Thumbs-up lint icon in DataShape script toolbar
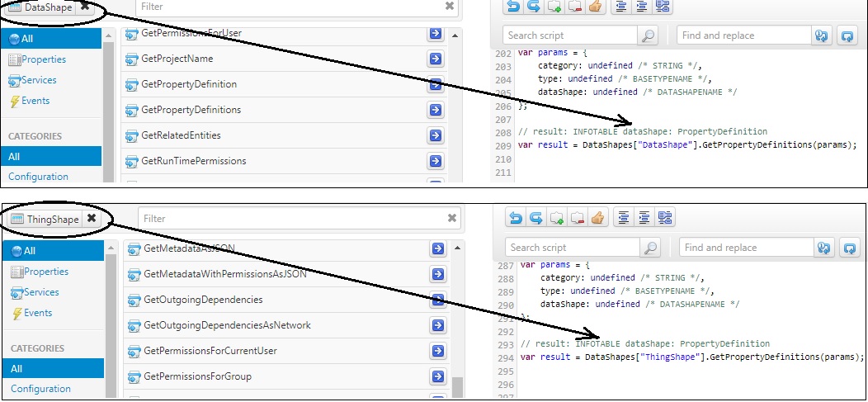Screen dimensions: 868x402 pyautogui.click(x=595, y=6)
